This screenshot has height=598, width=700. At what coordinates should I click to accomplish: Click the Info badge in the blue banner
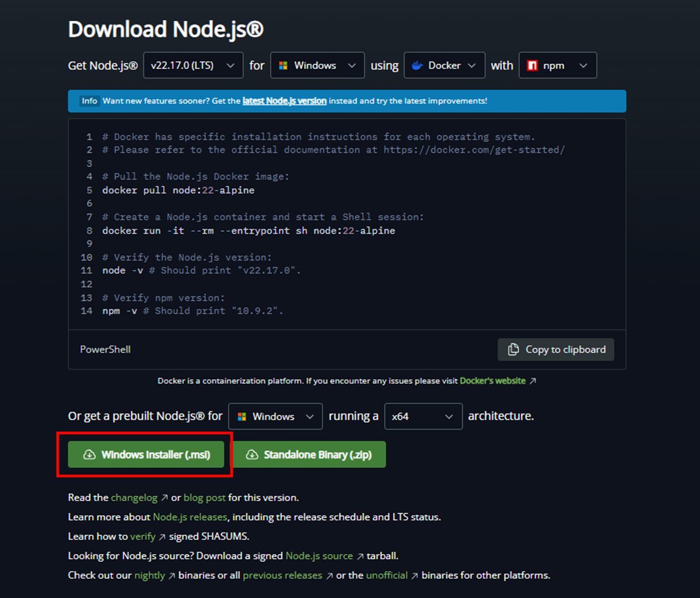(89, 101)
